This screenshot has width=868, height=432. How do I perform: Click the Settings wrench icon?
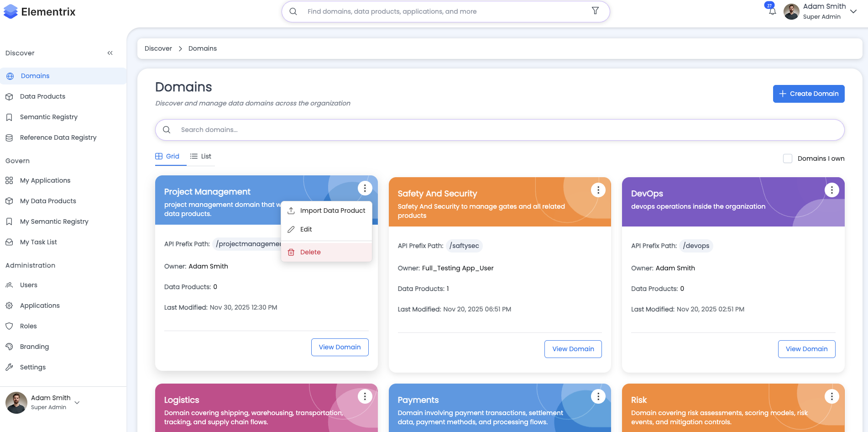coord(9,367)
